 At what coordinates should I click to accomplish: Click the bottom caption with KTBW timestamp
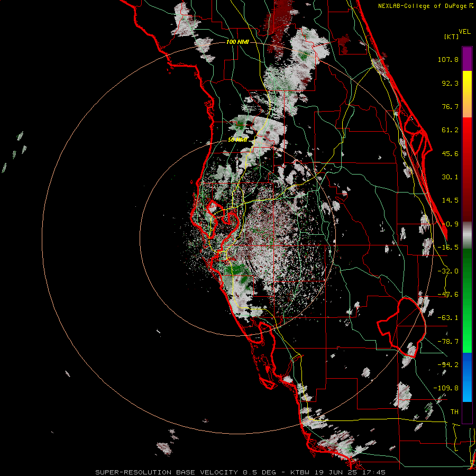(241, 472)
